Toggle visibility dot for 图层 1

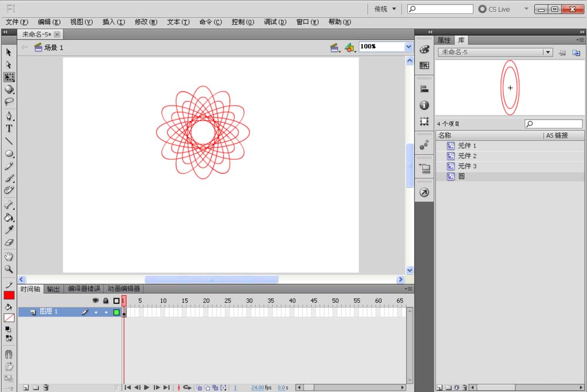pyautogui.click(x=96, y=312)
